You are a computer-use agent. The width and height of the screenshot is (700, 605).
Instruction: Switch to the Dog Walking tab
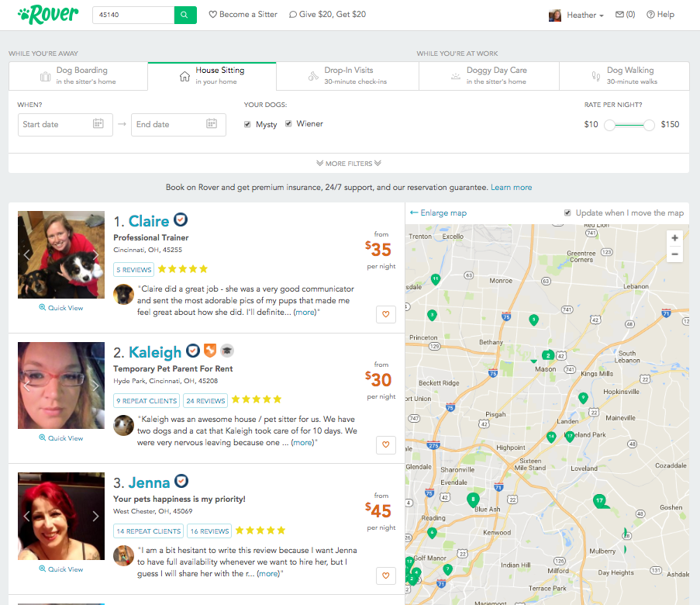pyautogui.click(x=624, y=76)
